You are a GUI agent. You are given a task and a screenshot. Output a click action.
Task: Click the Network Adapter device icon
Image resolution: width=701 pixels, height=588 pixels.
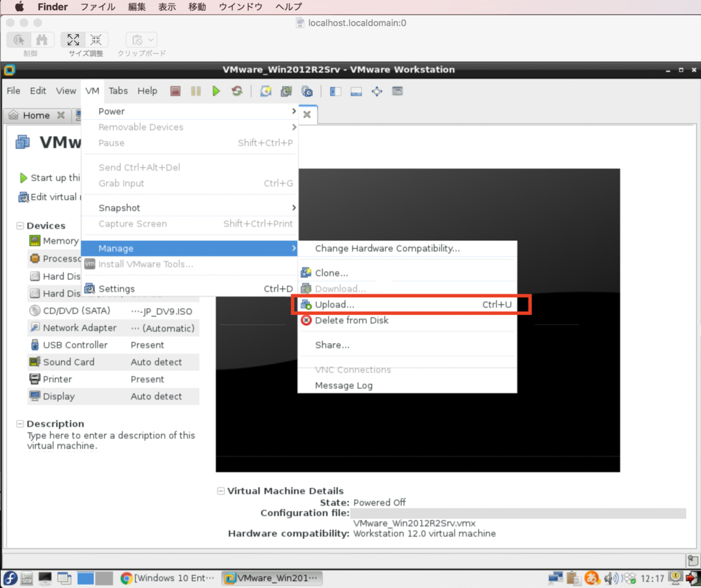coord(35,327)
